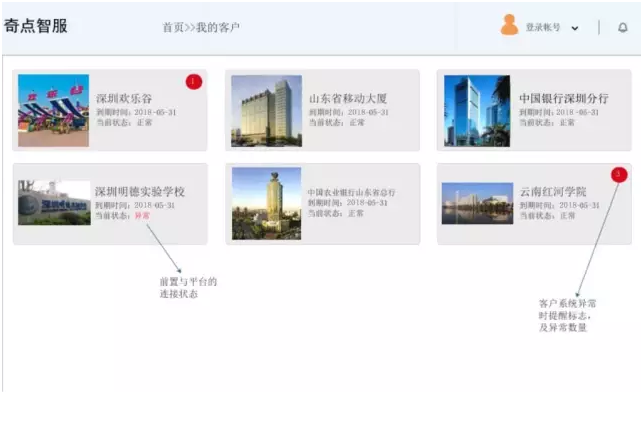Select the 云南红河学院 customer name

click(553, 192)
